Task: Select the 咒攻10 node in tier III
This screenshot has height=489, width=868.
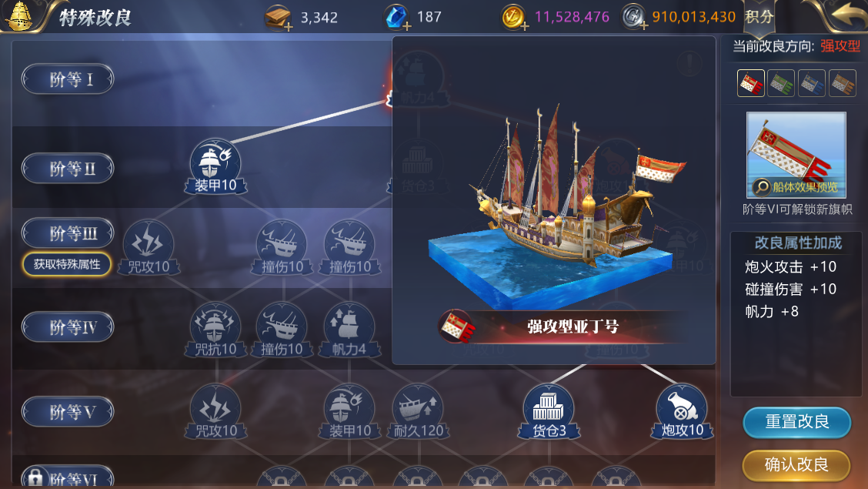Action: (x=149, y=247)
